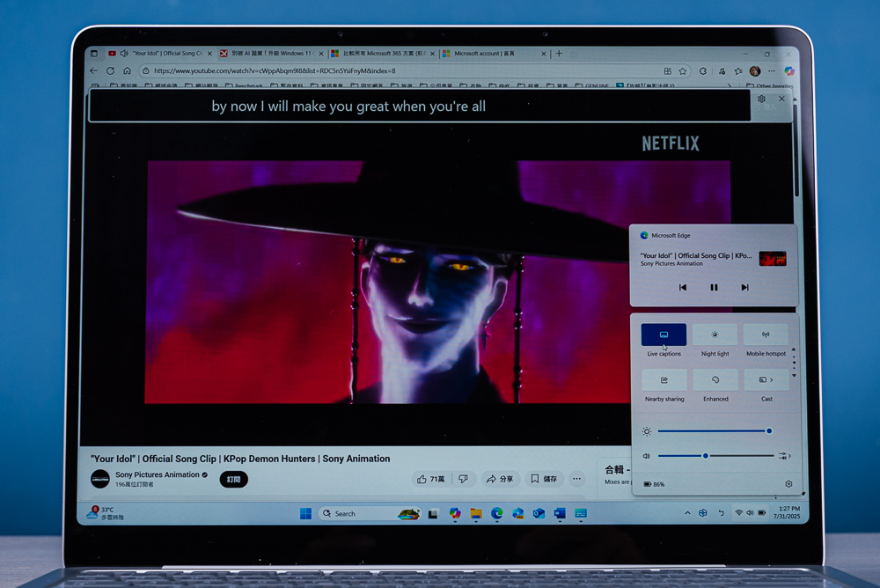The height and width of the screenshot is (588, 880).
Task: Pause playback in the media flyout
Action: (714, 288)
